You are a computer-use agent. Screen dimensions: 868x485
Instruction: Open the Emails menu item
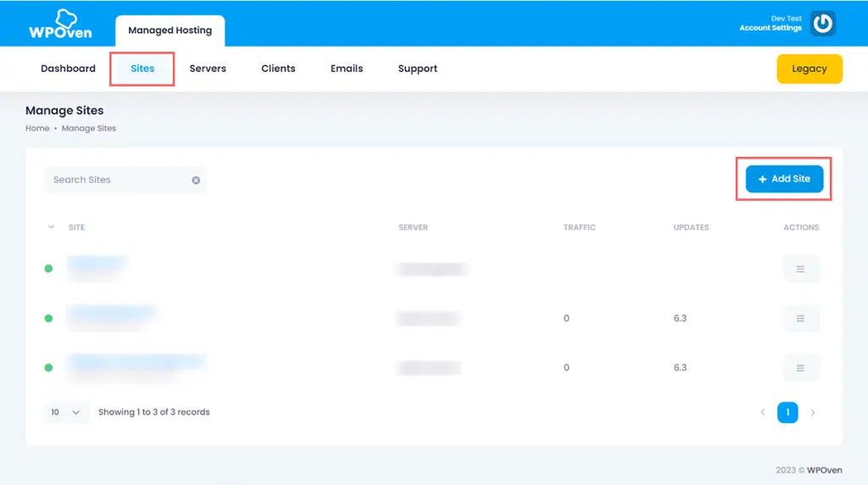(347, 69)
